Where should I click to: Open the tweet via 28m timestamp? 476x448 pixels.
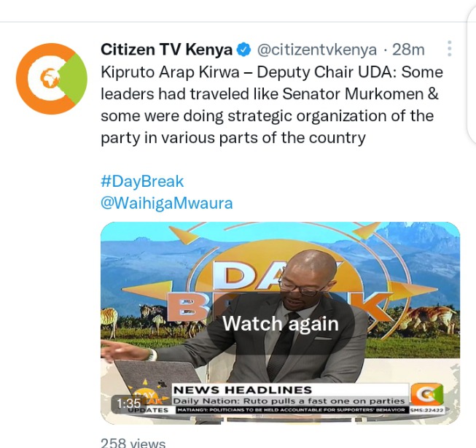pos(408,50)
